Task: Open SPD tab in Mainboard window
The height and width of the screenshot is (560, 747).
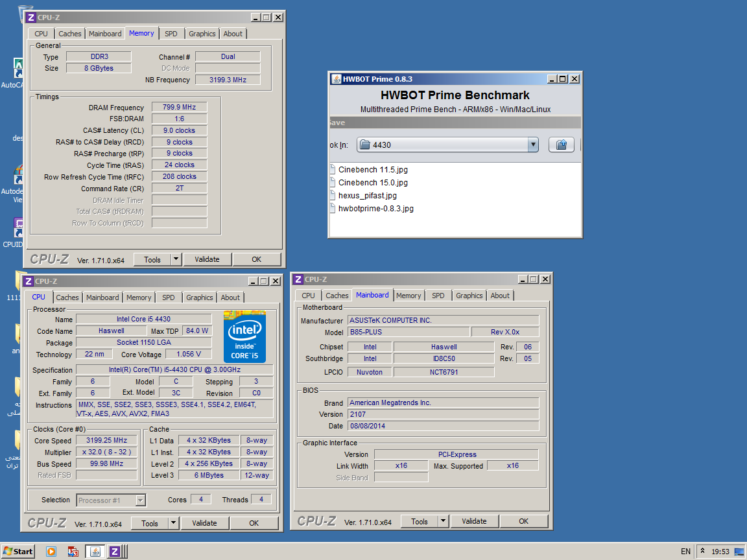Action: coord(438,296)
